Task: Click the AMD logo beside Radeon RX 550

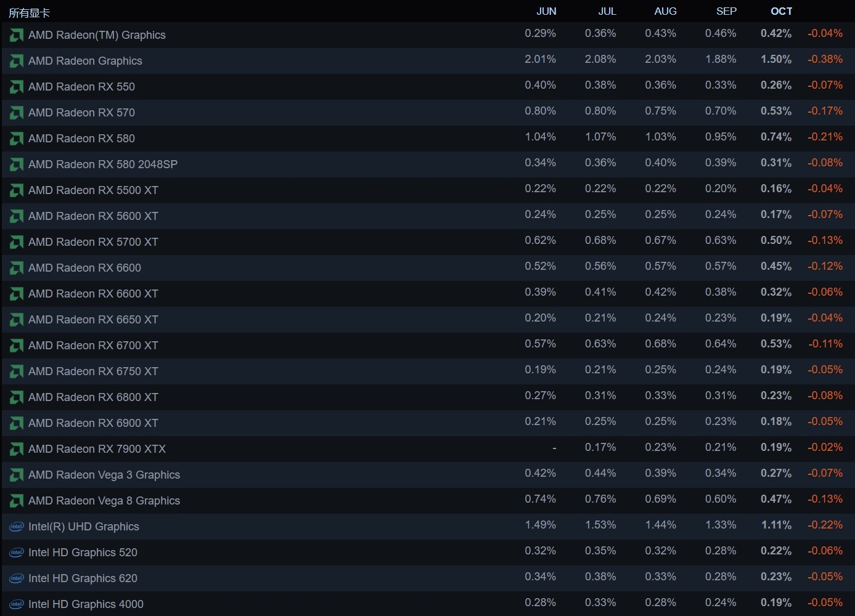Action: pyautogui.click(x=17, y=87)
